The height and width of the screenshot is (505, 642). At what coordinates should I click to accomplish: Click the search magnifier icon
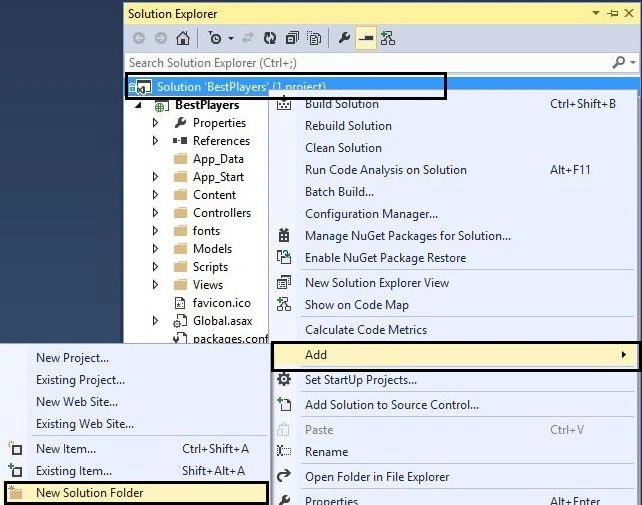pyautogui.click(x=619, y=62)
